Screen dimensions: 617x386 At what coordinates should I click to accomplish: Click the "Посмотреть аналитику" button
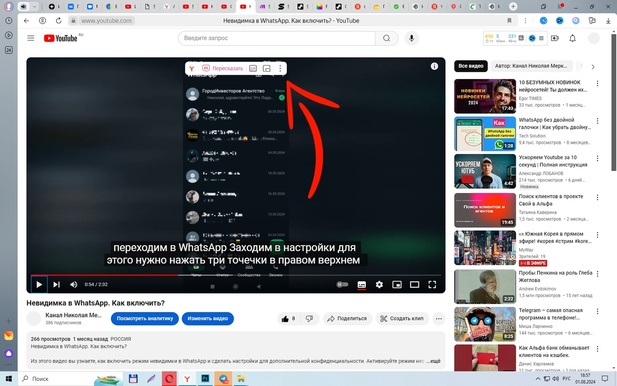pyautogui.click(x=144, y=318)
